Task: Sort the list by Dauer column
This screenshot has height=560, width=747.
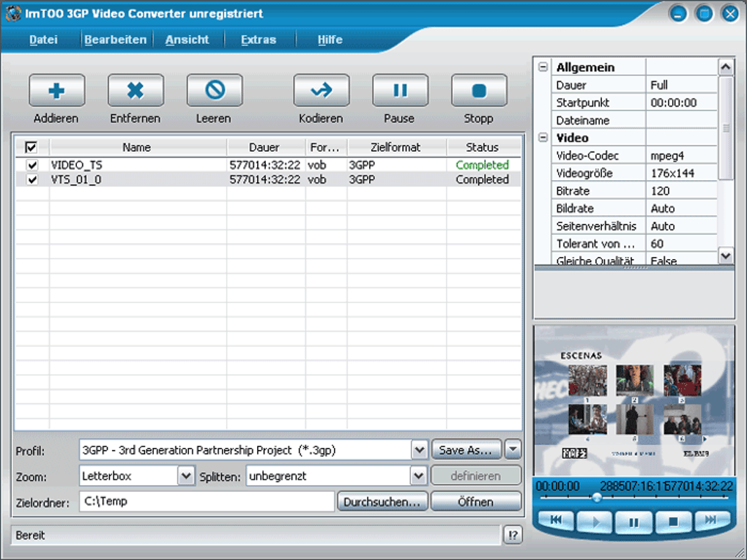Action: coord(264,147)
